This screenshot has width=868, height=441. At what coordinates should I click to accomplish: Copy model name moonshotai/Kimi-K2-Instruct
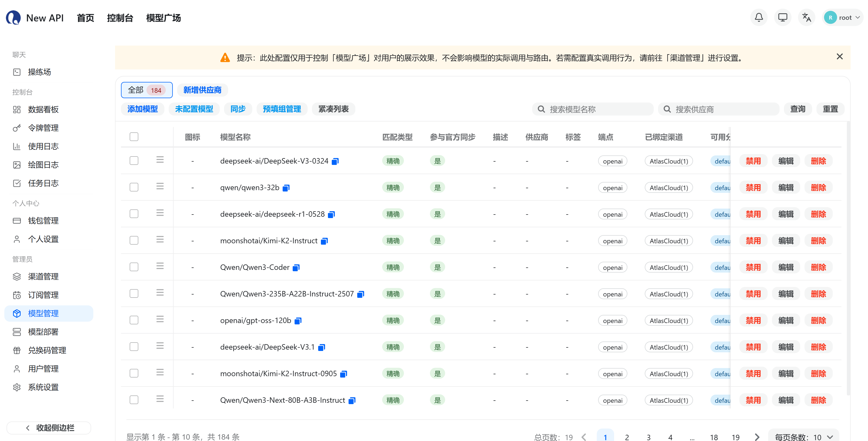point(324,241)
